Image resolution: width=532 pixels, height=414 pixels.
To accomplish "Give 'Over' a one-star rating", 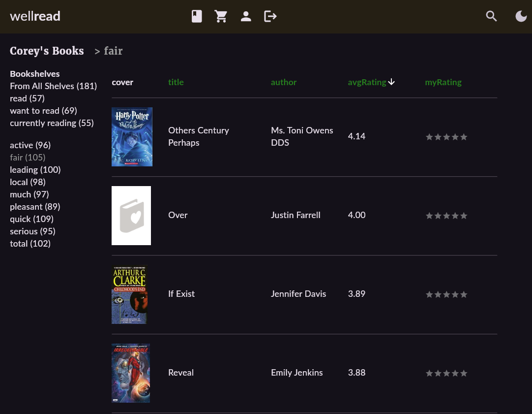I will (429, 216).
